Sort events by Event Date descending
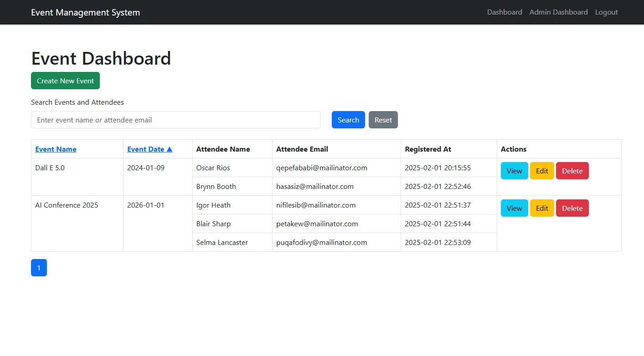 (x=149, y=149)
